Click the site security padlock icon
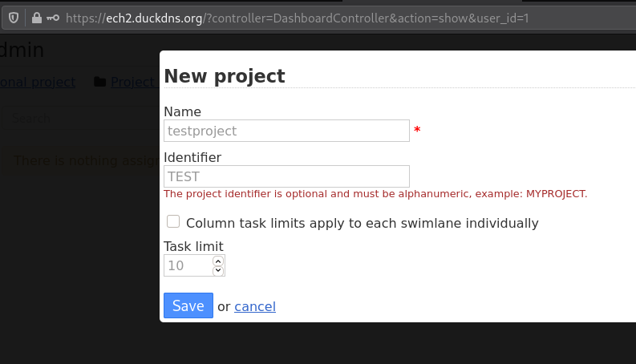 click(x=37, y=18)
